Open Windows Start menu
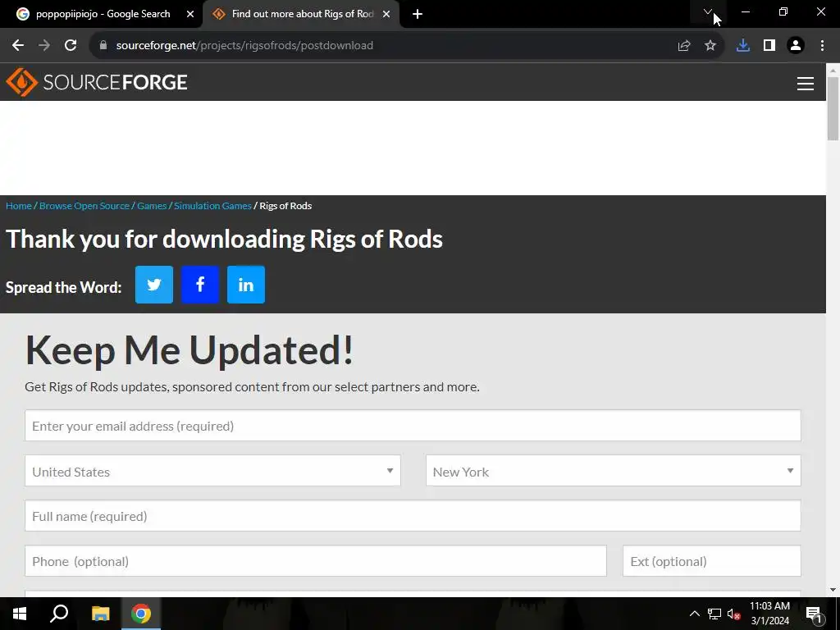This screenshot has width=840, height=630. (x=20, y=614)
